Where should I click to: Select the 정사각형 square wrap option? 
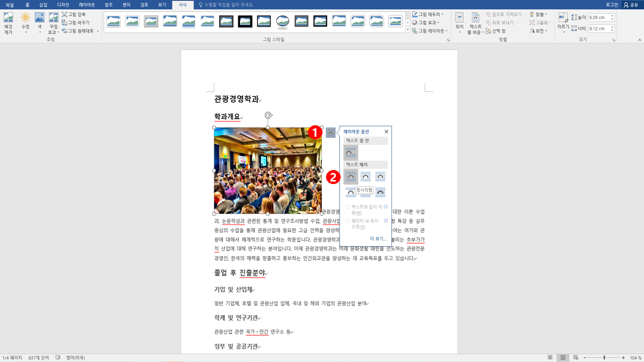(351, 176)
